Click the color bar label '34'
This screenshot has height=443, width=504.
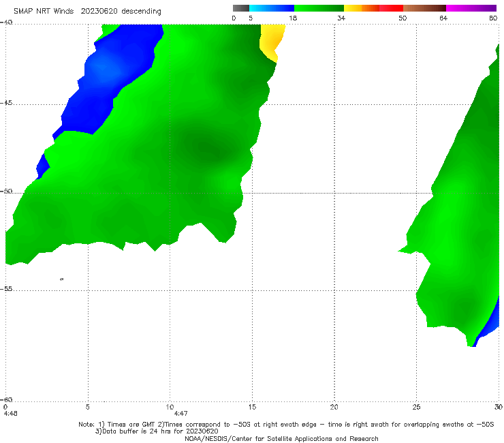pos(341,18)
